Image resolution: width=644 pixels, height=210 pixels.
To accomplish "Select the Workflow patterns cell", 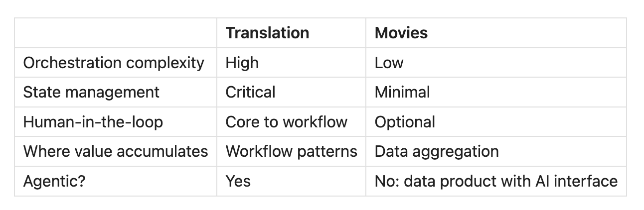I will (291, 151).
